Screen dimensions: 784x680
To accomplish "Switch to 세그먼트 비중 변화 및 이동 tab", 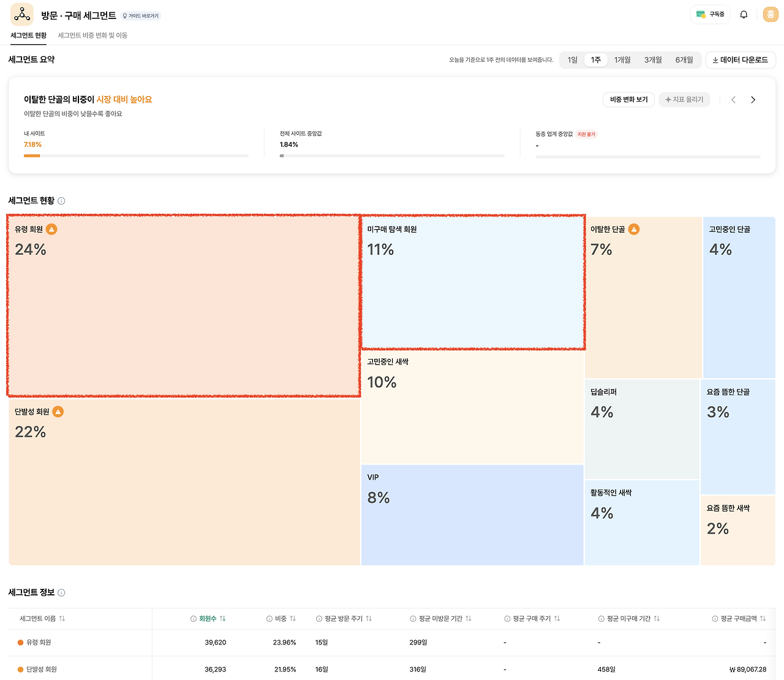I will tap(92, 36).
